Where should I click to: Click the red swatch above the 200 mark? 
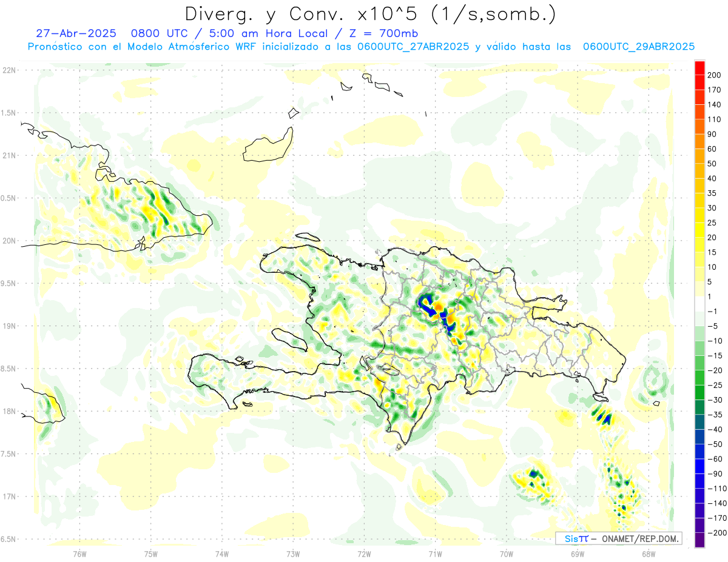click(699, 69)
